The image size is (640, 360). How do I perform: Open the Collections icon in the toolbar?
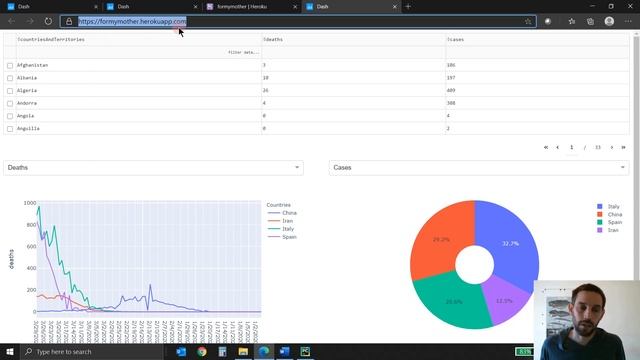tap(590, 21)
